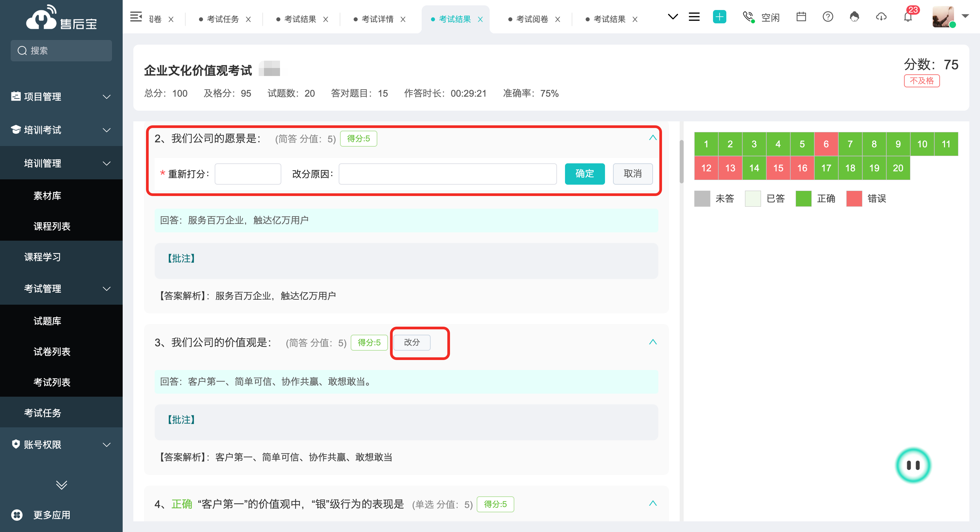
Task: Jump to question 11 tile
Action: [946, 144]
